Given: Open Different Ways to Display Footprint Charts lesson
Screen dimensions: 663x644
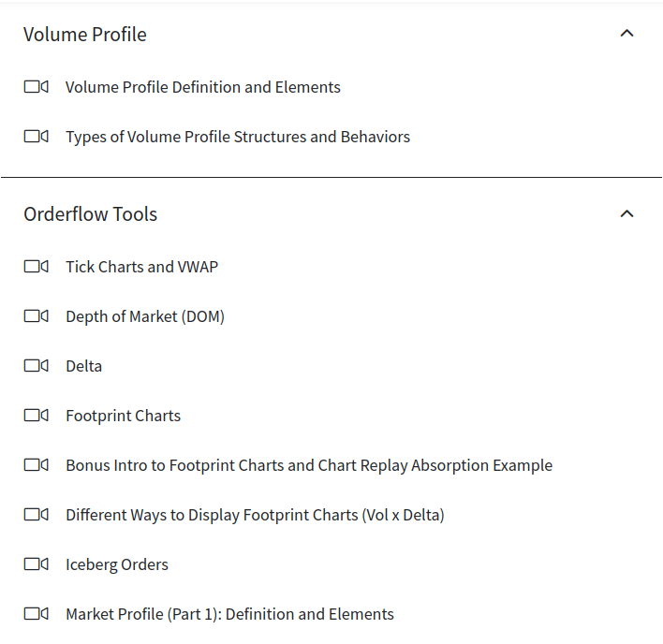Looking at the screenshot, I should (255, 515).
